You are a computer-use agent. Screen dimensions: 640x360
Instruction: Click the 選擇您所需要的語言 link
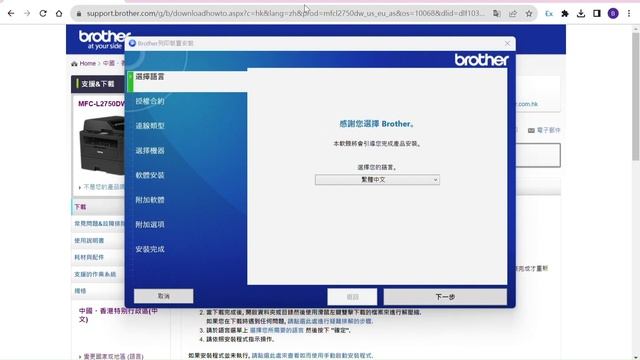coord(277,330)
